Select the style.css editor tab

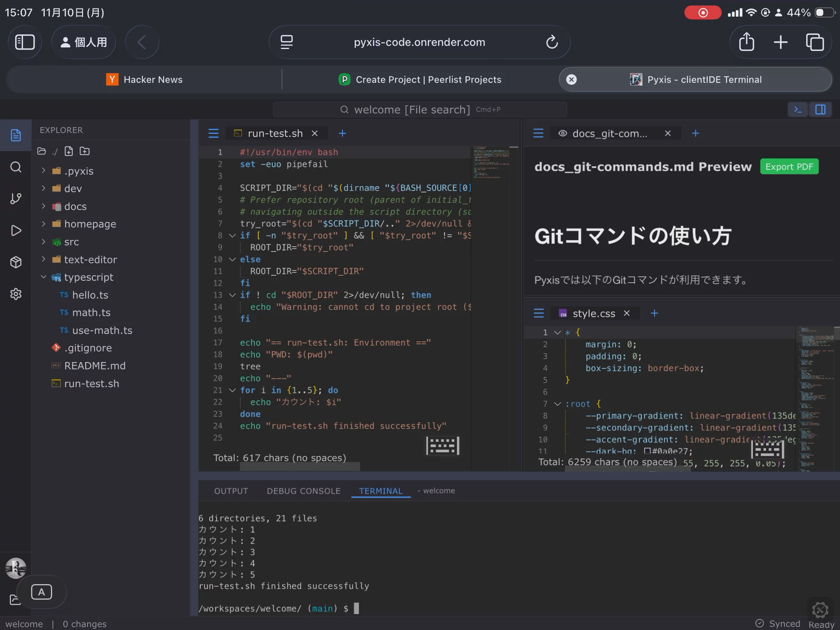595,313
